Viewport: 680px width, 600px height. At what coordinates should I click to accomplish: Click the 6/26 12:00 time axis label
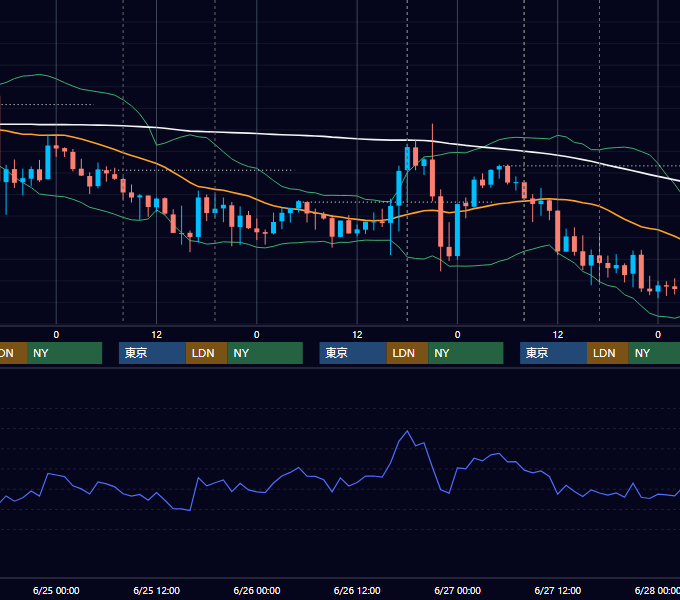(357, 590)
